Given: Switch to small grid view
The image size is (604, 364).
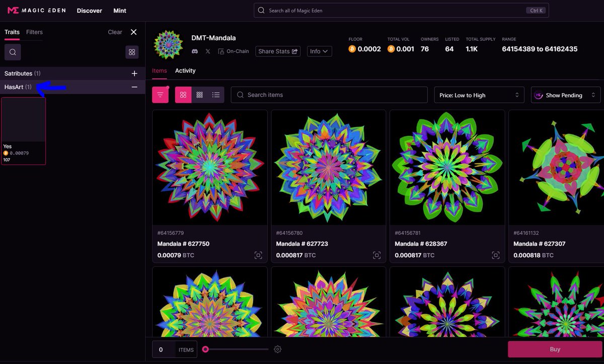Looking at the screenshot, I should pos(200,95).
